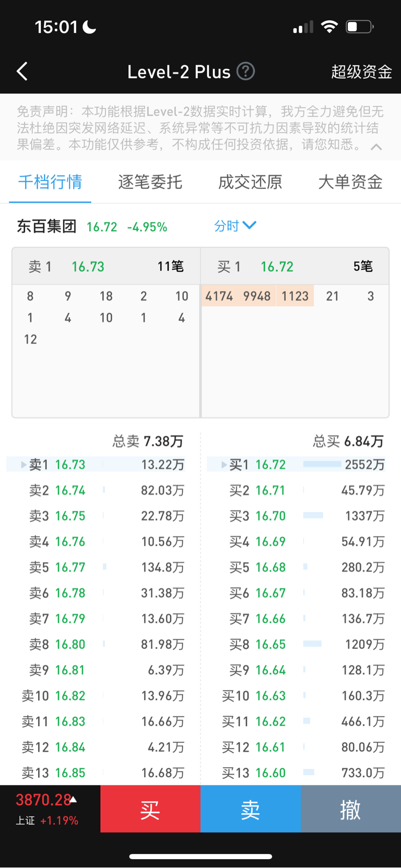This screenshot has width=401, height=868.
Task: Select the highlighted 9948 buy order cell
Action: point(257,296)
